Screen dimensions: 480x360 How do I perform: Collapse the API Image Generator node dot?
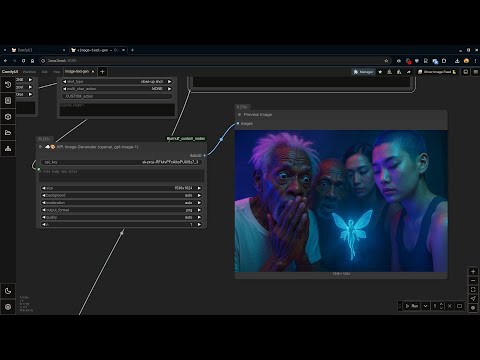(40, 147)
